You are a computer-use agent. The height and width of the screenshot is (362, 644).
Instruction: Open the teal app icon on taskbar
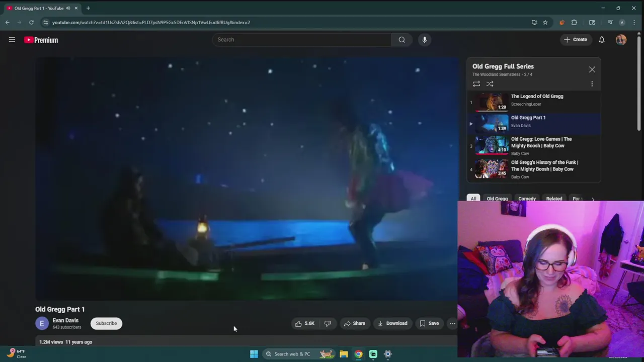click(x=373, y=354)
